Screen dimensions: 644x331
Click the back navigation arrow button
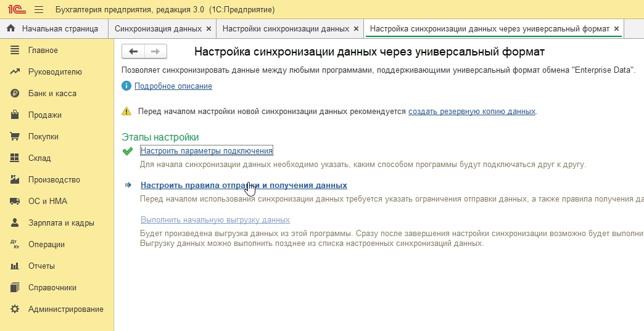[133, 52]
